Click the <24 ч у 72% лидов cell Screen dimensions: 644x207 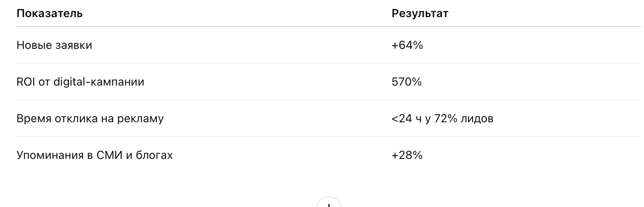[442, 119]
